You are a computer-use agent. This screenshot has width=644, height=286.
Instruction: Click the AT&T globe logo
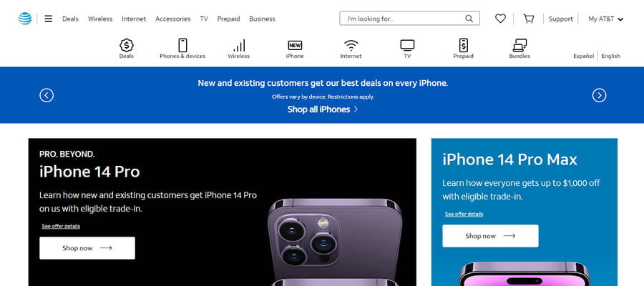pyautogui.click(x=25, y=19)
